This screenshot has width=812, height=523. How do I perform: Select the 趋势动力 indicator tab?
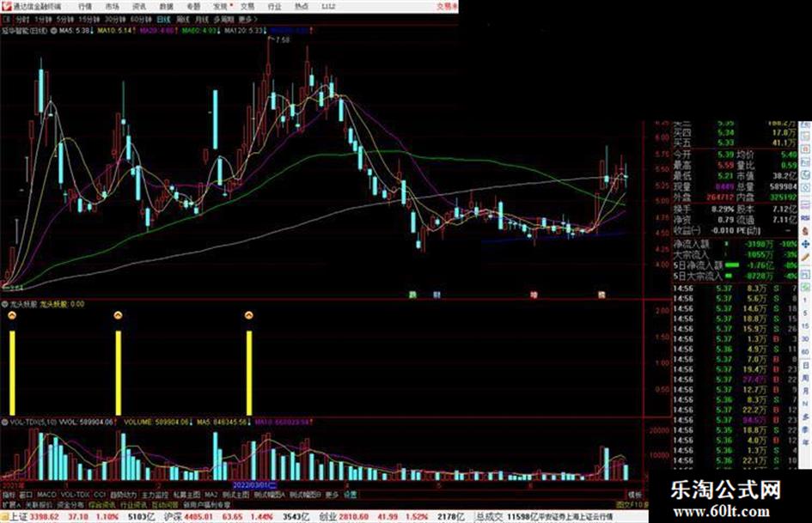click(123, 495)
